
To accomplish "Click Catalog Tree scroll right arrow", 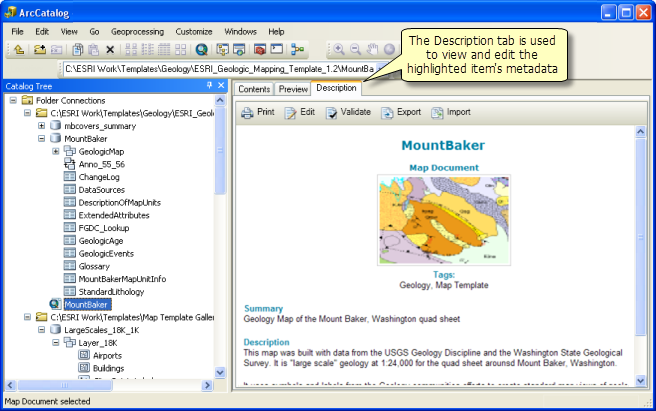I will 207,385.
